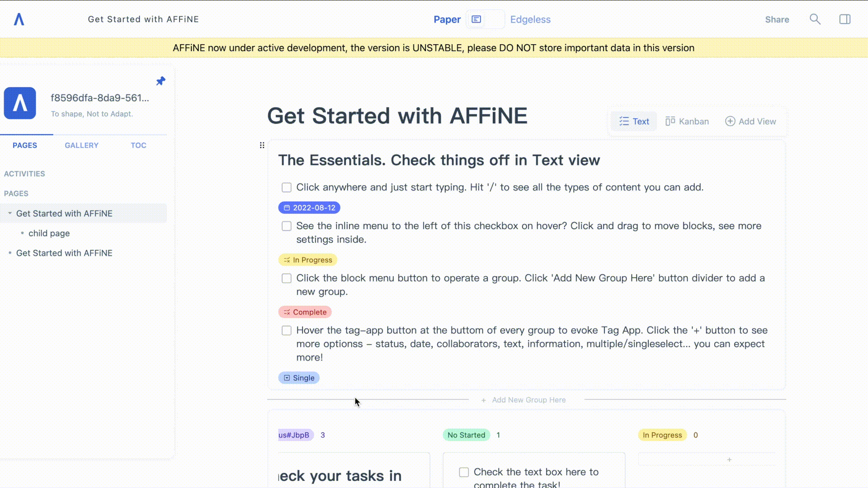Select the Paper mode label
Screen dimensions: 868x488
click(447, 19)
